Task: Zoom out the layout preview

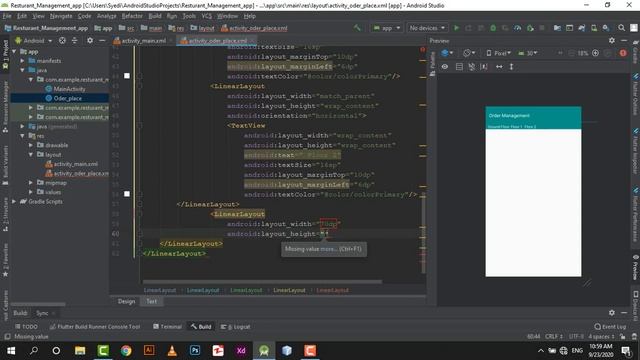Action: coord(571,53)
